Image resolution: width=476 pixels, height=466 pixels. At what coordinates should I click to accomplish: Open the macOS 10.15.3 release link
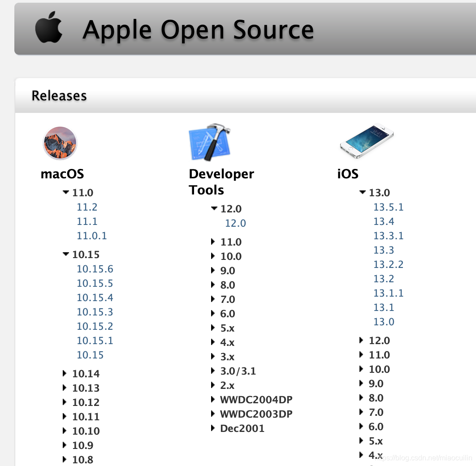pyautogui.click(x=95, y=312)
